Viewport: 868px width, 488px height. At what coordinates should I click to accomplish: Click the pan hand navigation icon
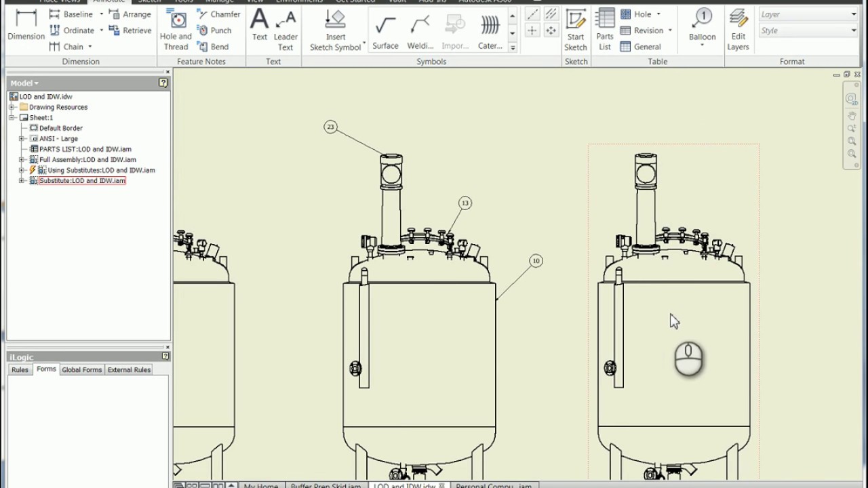852,116
